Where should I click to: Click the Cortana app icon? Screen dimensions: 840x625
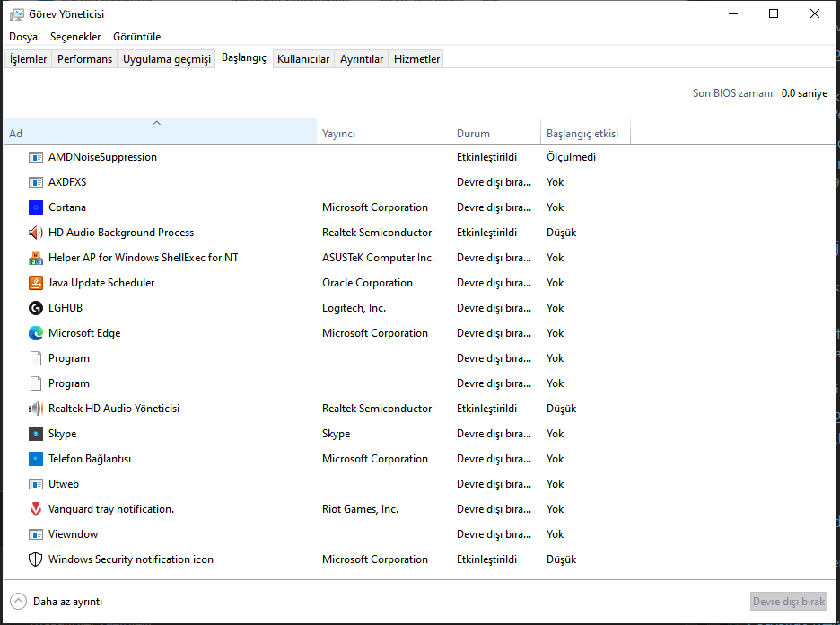pos(35,207)
